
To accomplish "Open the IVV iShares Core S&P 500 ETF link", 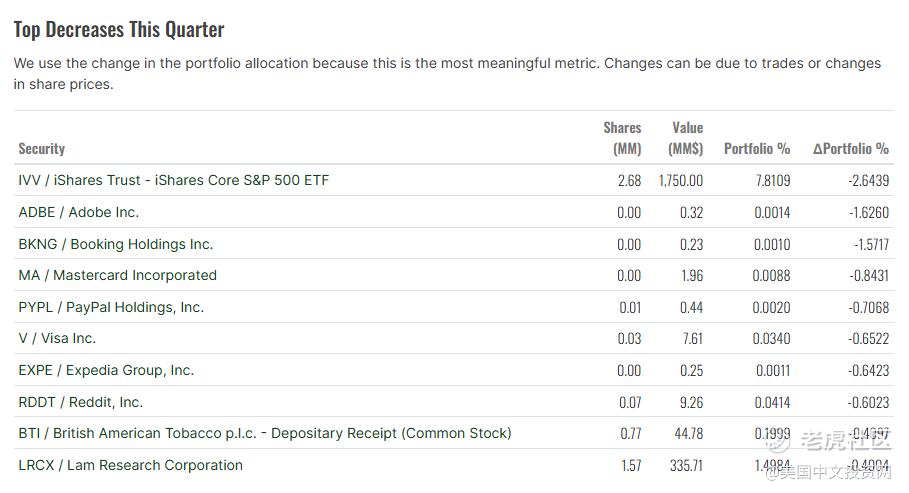I will point(173,180).
